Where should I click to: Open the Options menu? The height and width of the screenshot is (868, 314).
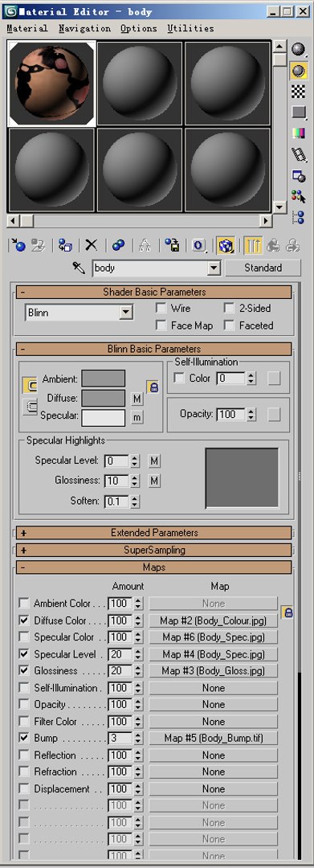coord(139,28)
